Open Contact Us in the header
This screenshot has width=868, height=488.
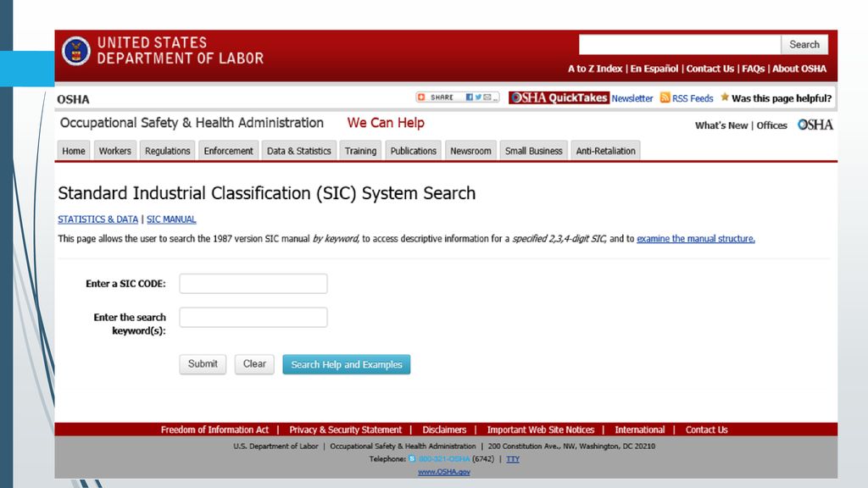point(710,69)
